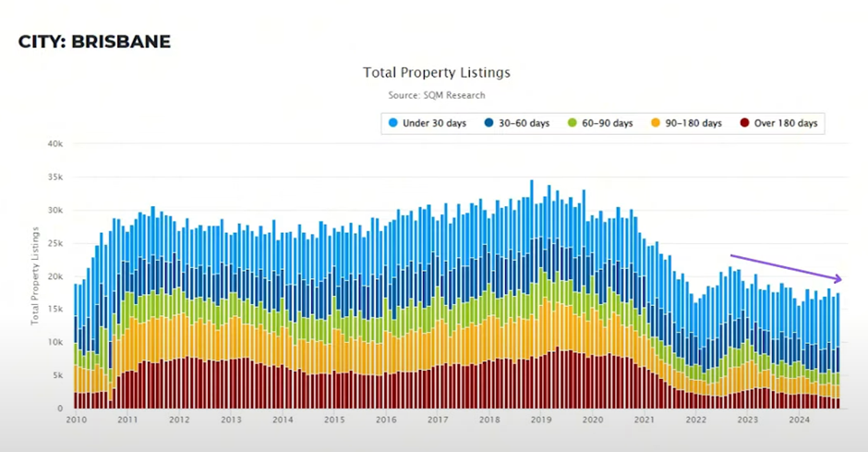Click the purple downward trend arrow

pyautogui.click(x=785, y=267)
